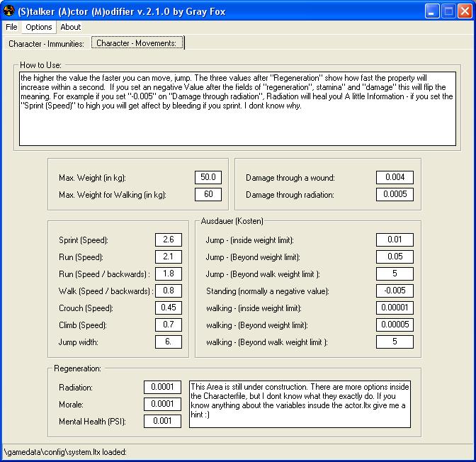476x462 pixels.
Task: Open the File menu
Action: 11,27
